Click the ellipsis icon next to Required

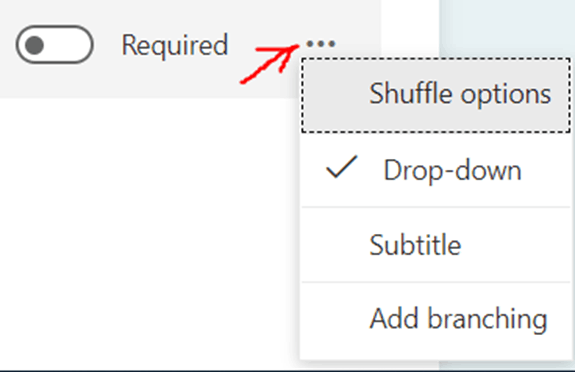tap(321, 44)
